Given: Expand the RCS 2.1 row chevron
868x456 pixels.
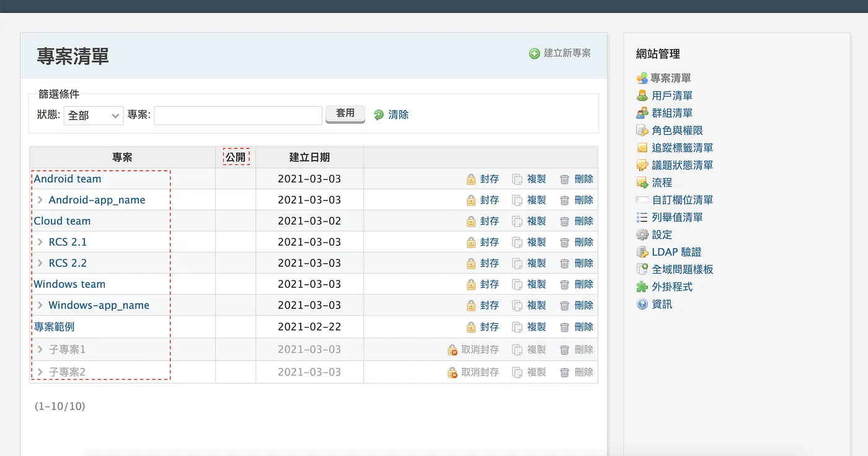Looking at the screenshot, I should [40, 242].
